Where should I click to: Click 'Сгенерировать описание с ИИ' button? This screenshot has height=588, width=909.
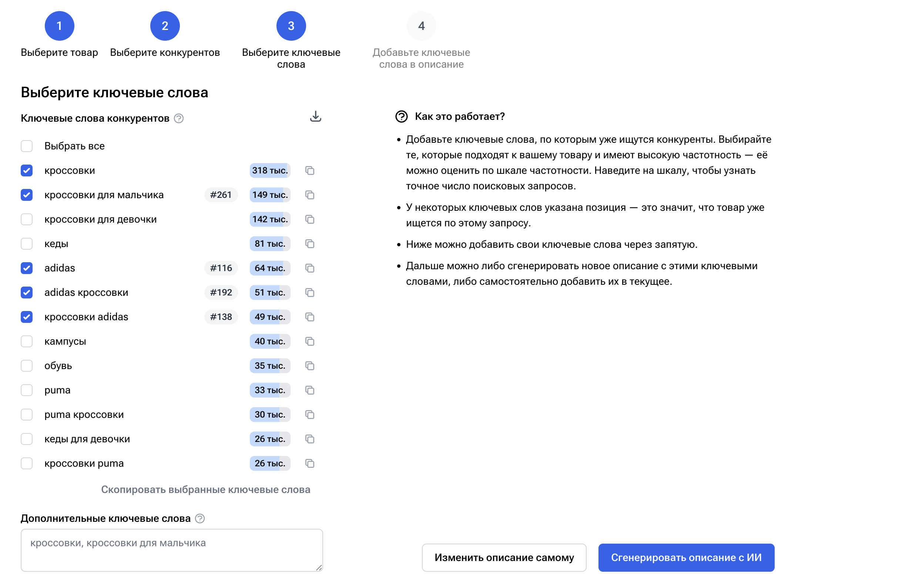pyautogui.click(x=686, y=558)
